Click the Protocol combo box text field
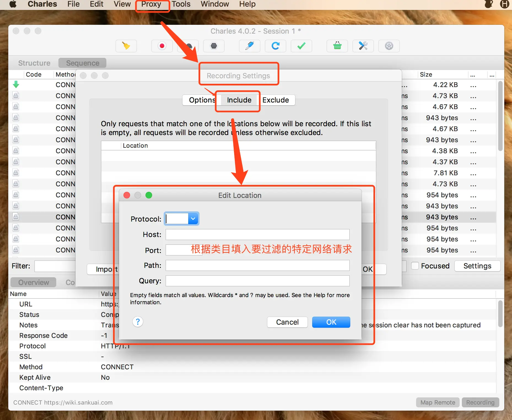The width and height of the screenshot is (512, 420). pos(177,219)
